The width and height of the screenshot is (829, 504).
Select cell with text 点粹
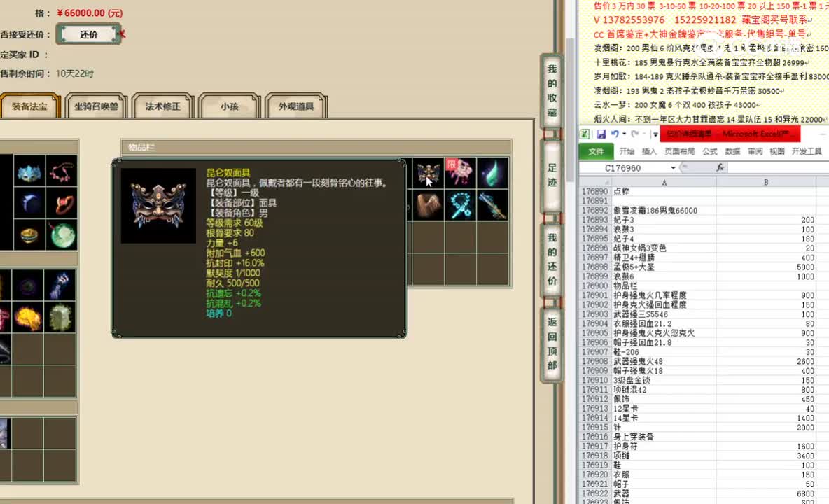click(x=664, y=191)
